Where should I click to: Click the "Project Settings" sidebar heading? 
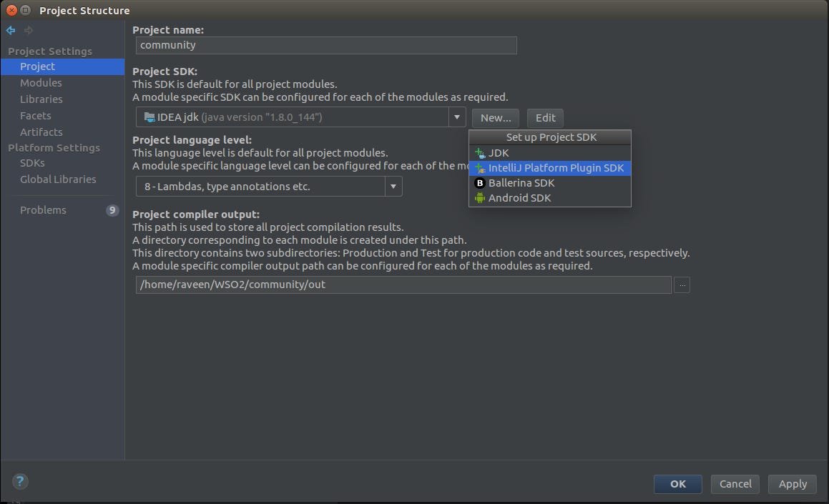[x=49, y=51]
